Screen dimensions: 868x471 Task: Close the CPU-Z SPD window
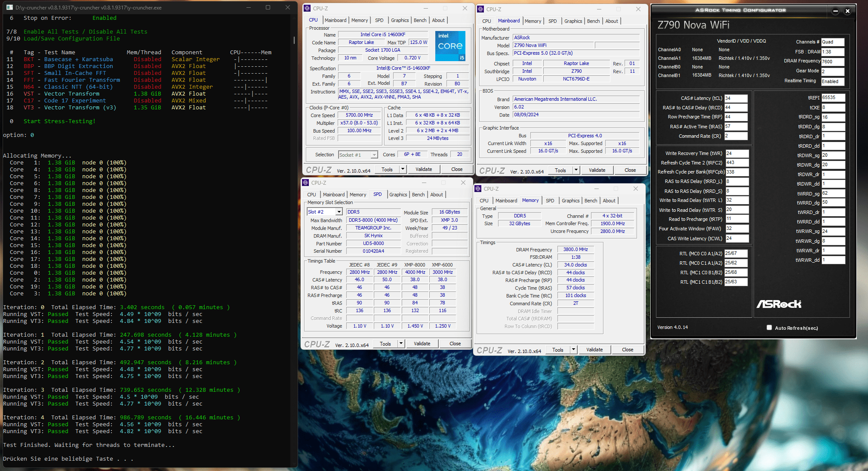point(463,183)
